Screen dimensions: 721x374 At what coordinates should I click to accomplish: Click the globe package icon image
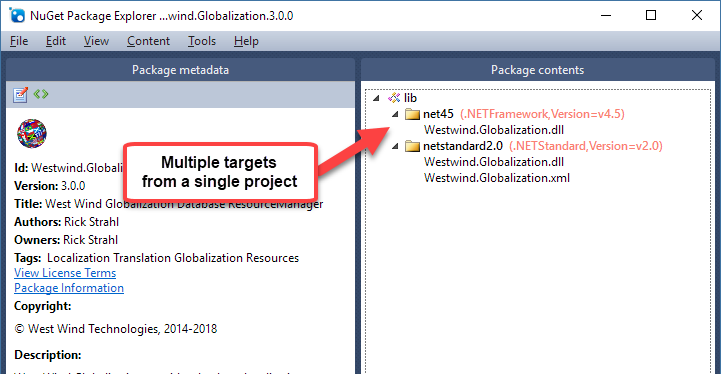click(x=32, y=133)
